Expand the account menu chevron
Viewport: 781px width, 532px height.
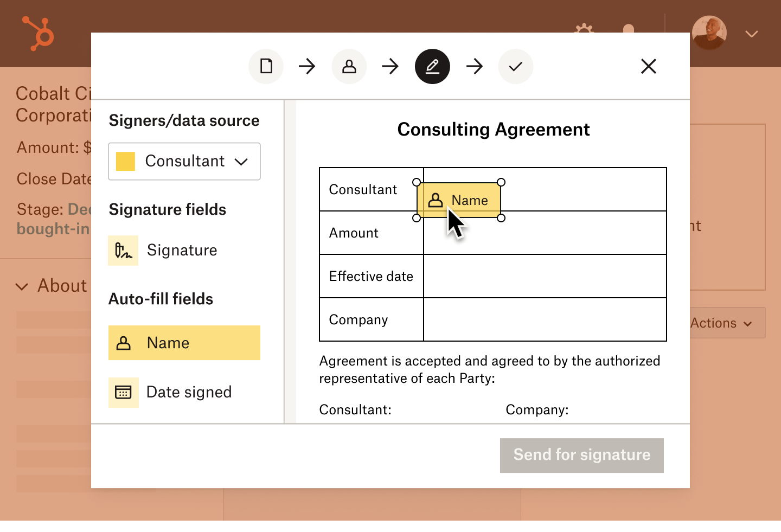[x=751, y=34]
